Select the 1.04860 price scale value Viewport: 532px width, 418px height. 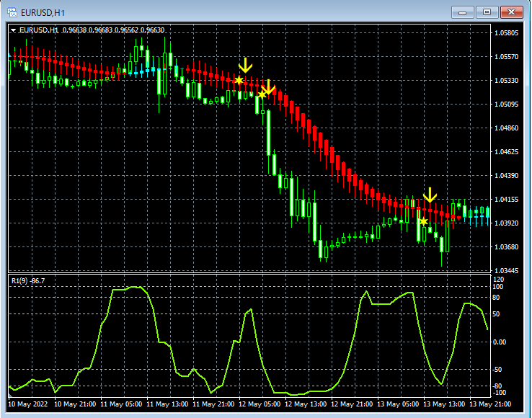point(507,128)
